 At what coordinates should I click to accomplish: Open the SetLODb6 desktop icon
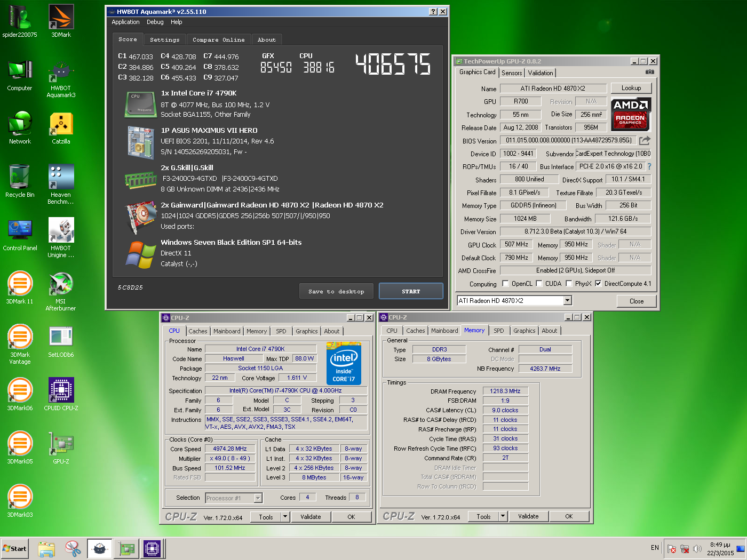(x=61, y=341)
